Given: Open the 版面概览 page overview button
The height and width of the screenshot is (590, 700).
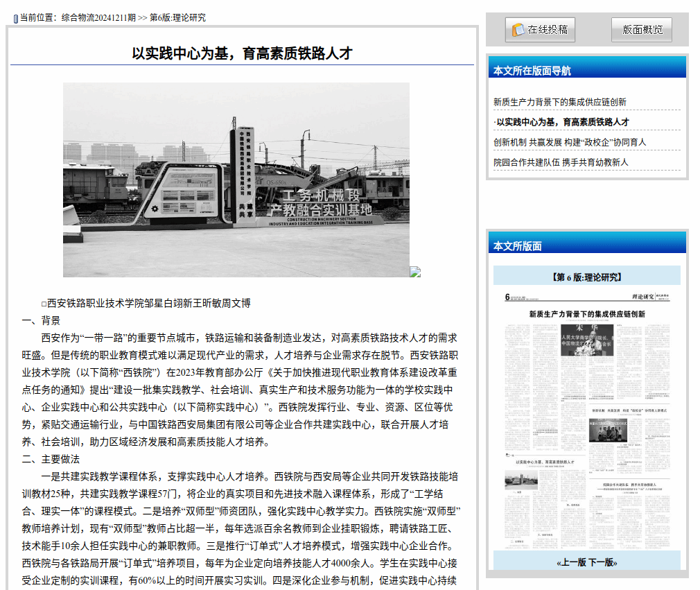Looking at the screenshot, I should 642,30.
